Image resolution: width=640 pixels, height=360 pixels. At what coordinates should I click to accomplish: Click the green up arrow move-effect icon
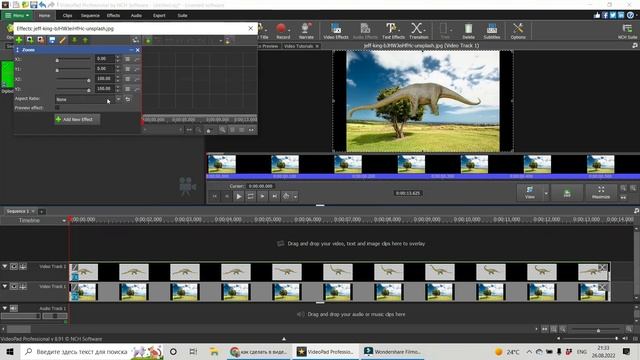[85, 40]
